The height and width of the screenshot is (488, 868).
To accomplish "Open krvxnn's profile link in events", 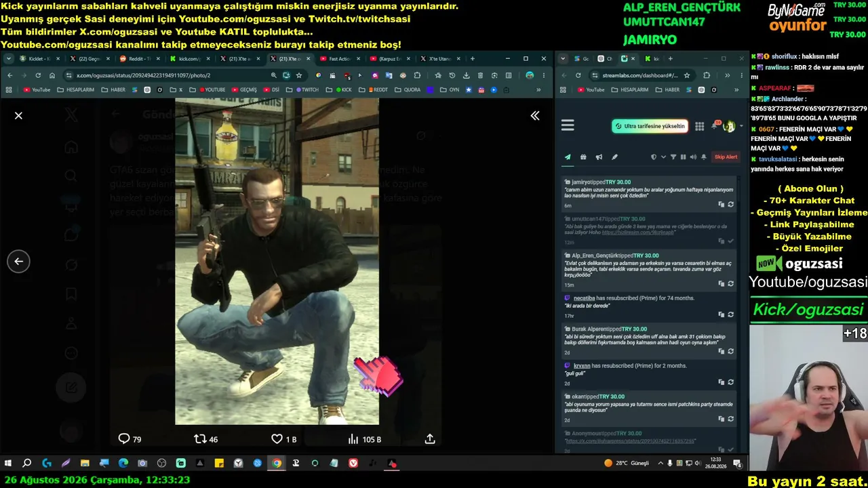I will 582,366.
